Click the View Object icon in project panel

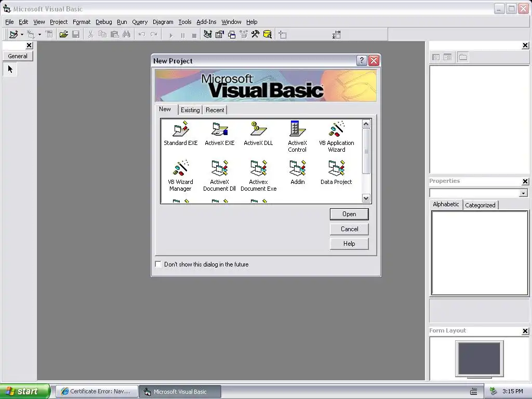[x=448, y=57]
